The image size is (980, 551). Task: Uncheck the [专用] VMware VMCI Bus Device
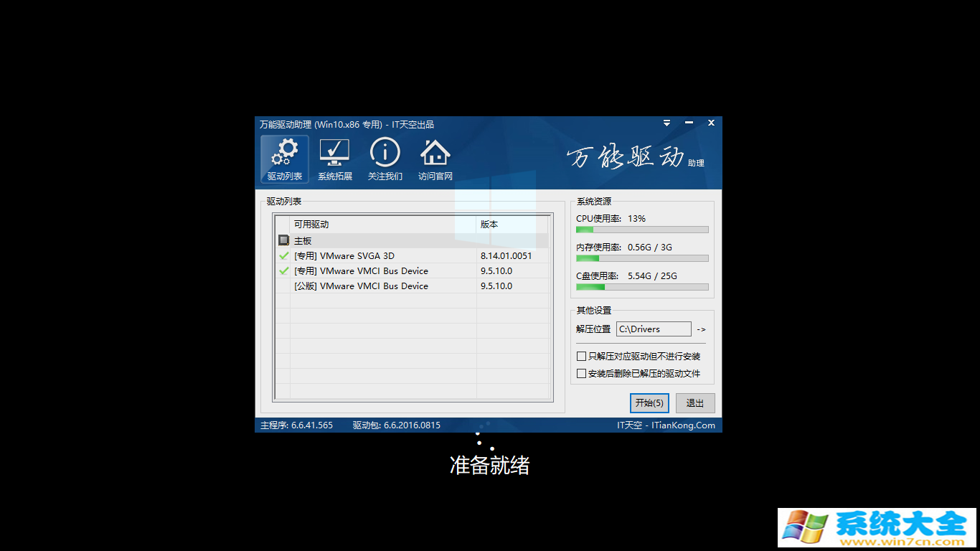284,271
